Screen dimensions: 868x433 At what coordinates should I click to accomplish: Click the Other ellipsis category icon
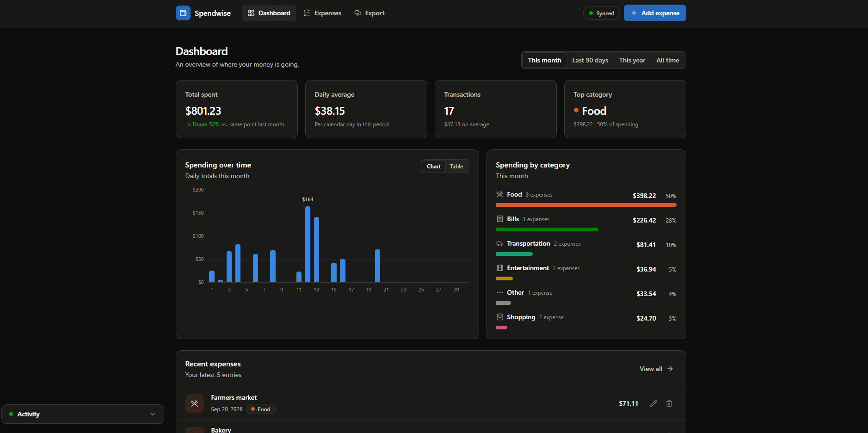click(x=500, y=292)
